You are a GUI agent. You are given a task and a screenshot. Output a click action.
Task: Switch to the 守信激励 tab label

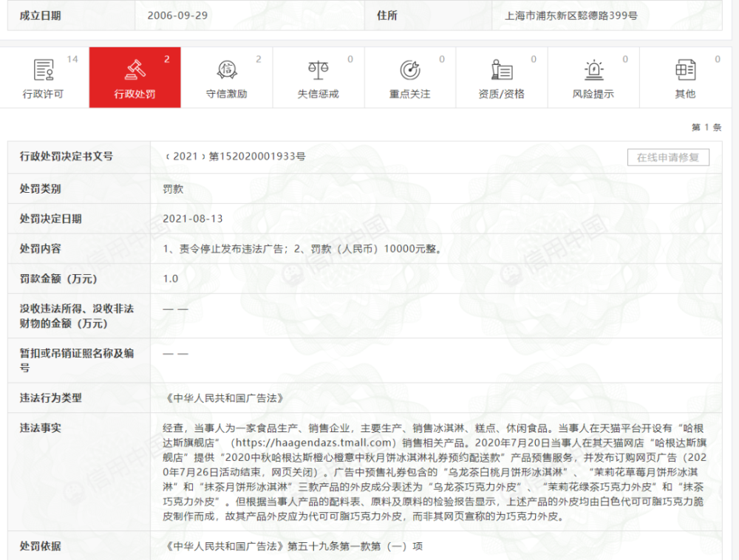(x=227, y=94)
